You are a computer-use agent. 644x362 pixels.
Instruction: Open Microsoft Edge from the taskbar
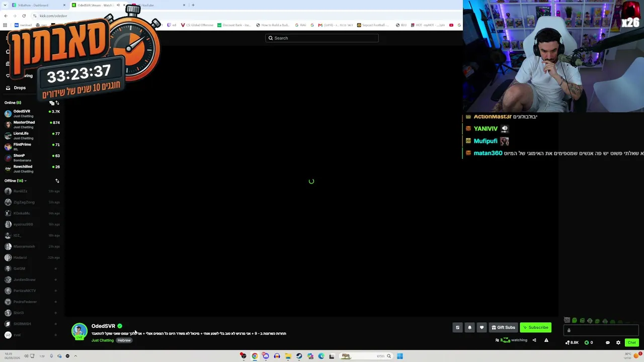click(321, 356)
